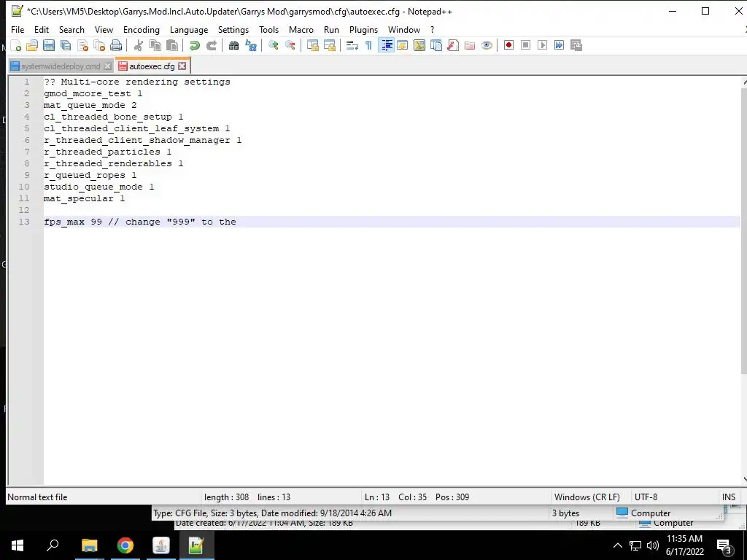This screenshot has width=747, height=560.
Task: Toggle synchronized vertical scrolling
Action: (x=312, y=45)
